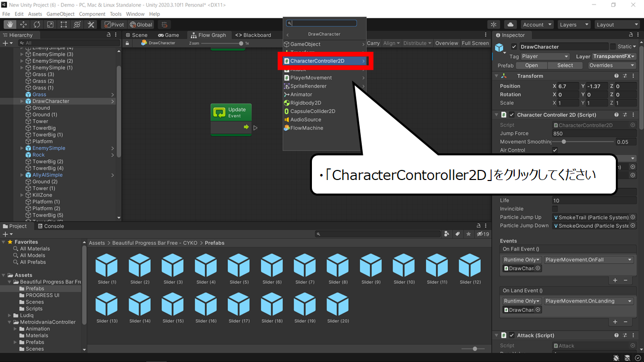Open custom editor tools icon
The image size is (644, 362).
(x=91, y=25)
